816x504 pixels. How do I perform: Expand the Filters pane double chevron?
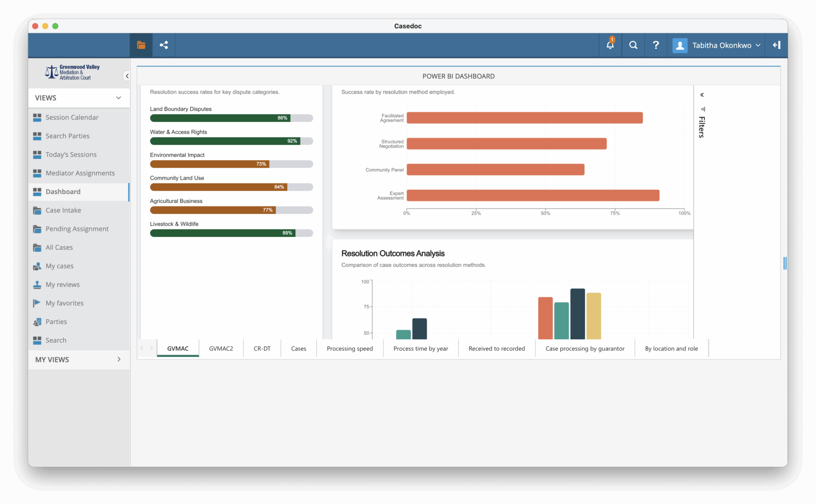click(x=702, y=95)
